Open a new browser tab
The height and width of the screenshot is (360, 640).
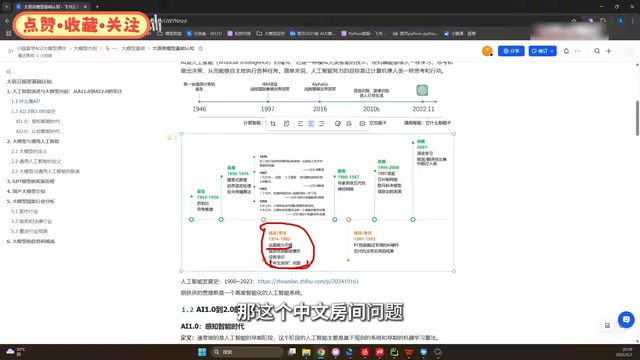click(97, 7)
